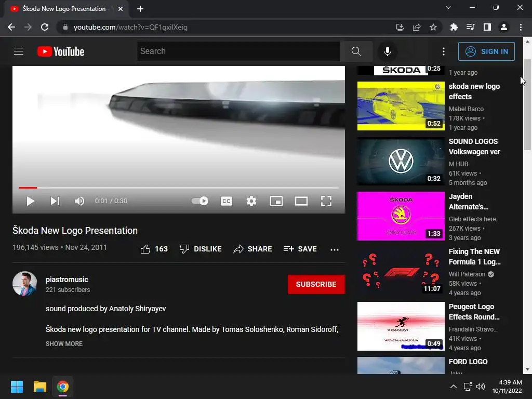Open volume control in system tray
This screenshot has width=532, height=399.
[x=481, y=387]
